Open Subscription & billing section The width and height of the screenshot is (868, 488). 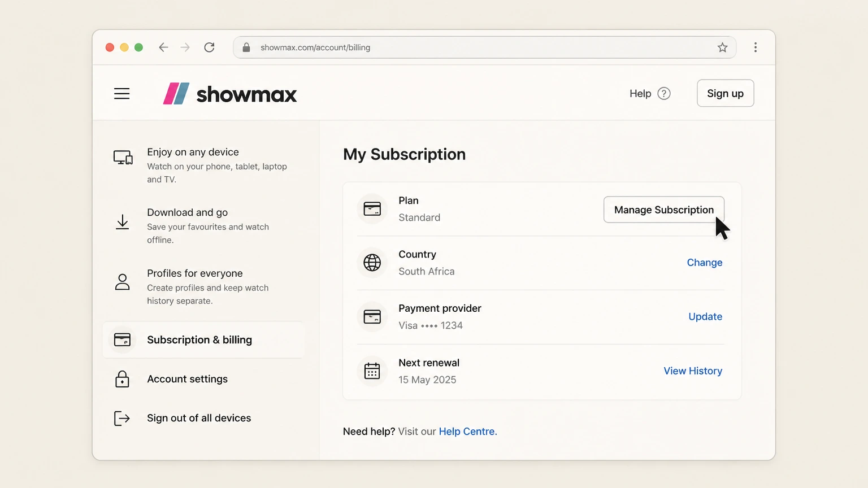click(x=203, y=339)
